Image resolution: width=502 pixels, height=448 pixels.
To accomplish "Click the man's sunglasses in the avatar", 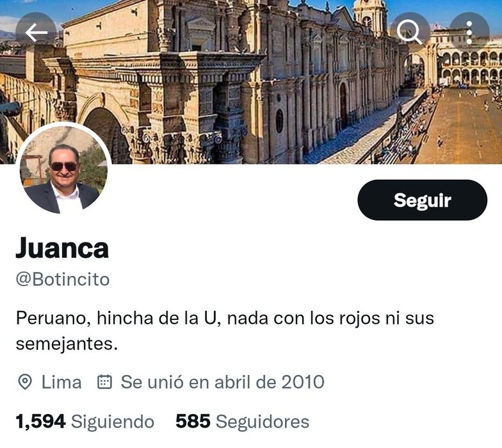I will click(x=64, y=166).
